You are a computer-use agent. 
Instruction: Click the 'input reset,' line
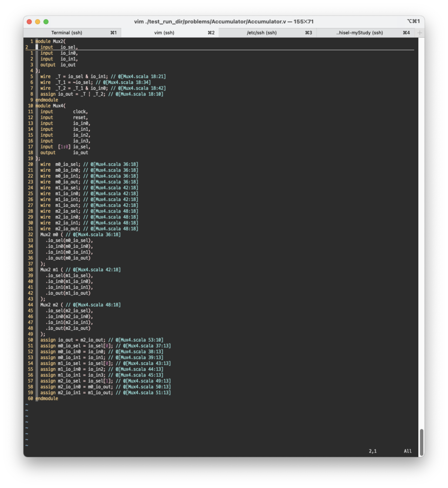coord(64,117)
